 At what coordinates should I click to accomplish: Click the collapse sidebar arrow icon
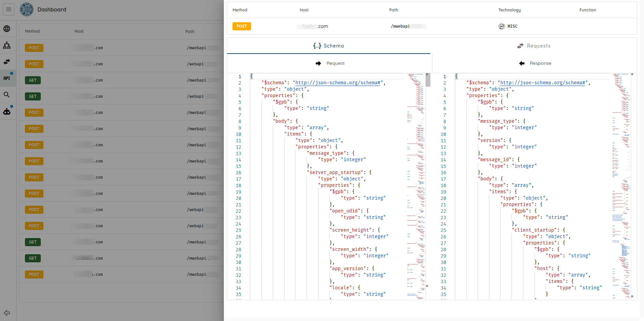[7, 313]
